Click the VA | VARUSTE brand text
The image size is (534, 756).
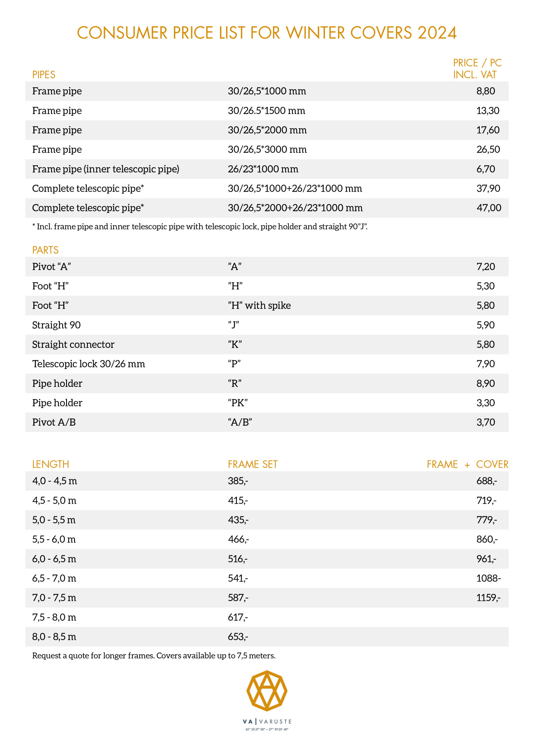click(x=267, y=721)
